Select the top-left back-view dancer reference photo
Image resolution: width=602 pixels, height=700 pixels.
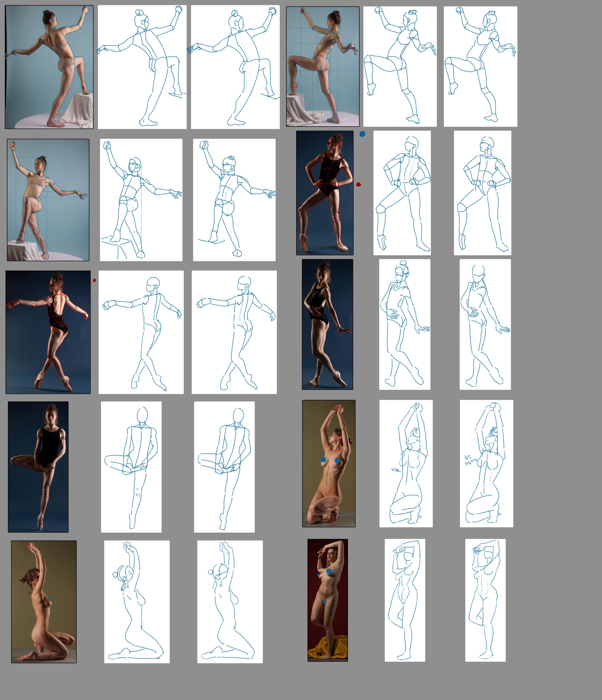coord(49,67)
